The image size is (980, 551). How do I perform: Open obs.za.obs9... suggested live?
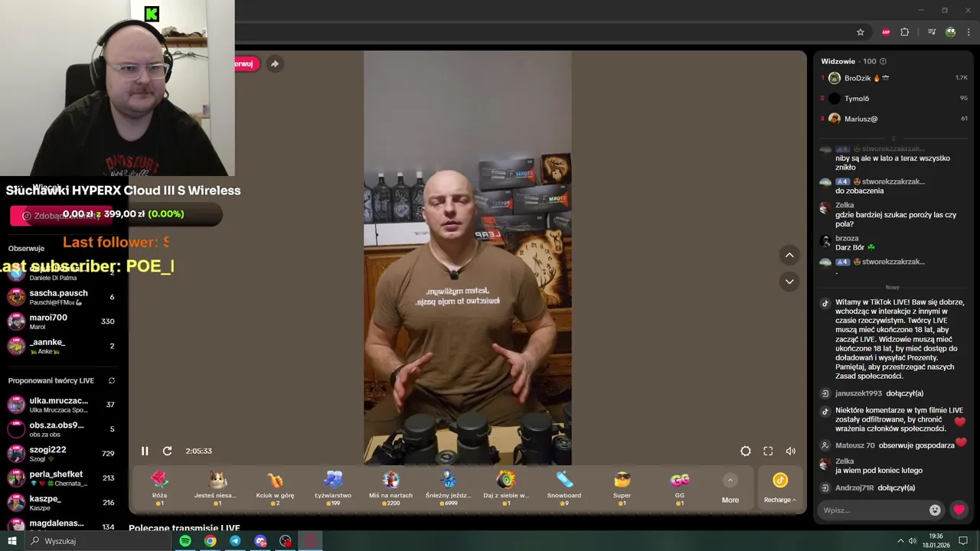pos(63,429)
